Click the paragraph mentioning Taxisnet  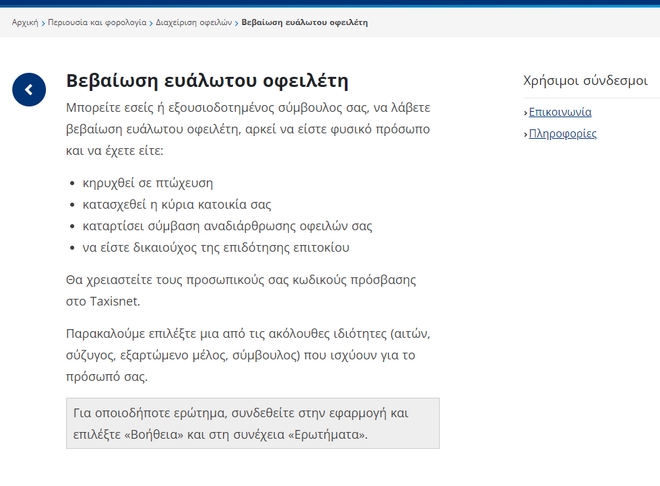[x=240, y=288]
